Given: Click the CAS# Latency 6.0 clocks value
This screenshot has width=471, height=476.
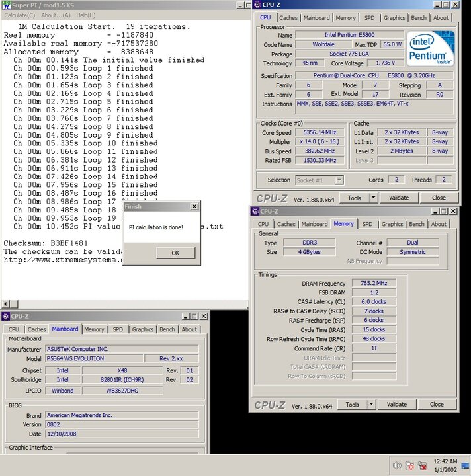Looking at the screenshot, I should (x=374, y=301).
